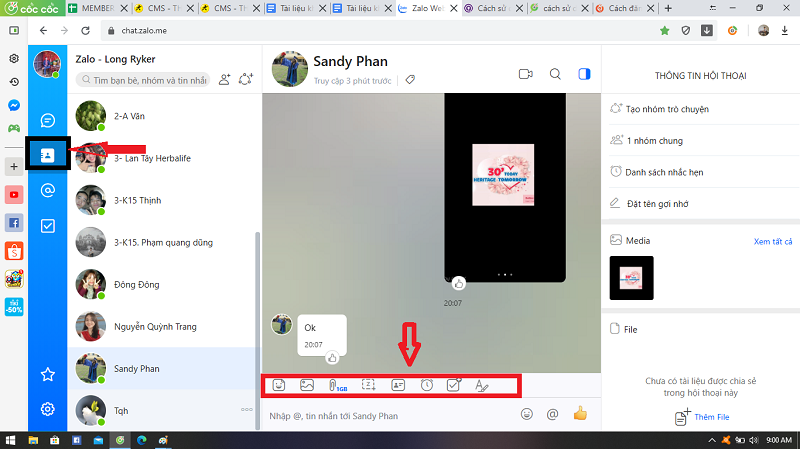
Task: Open YouTube shortcut in Cốc Cốc side panel
Action: pyautogui.click(x=14, y=194)
